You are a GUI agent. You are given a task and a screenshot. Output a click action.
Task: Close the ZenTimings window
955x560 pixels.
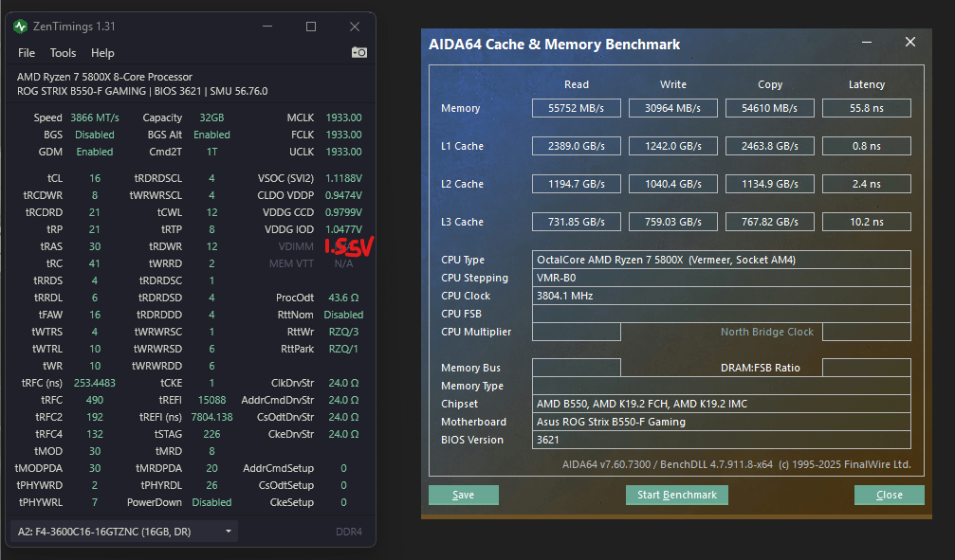pos(355,27)
